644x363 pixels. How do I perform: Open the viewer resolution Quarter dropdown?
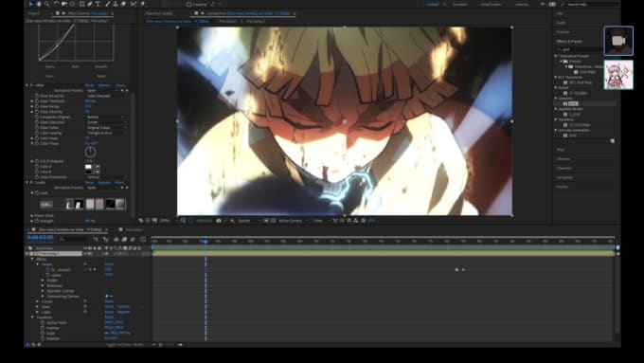click(248, 221)
